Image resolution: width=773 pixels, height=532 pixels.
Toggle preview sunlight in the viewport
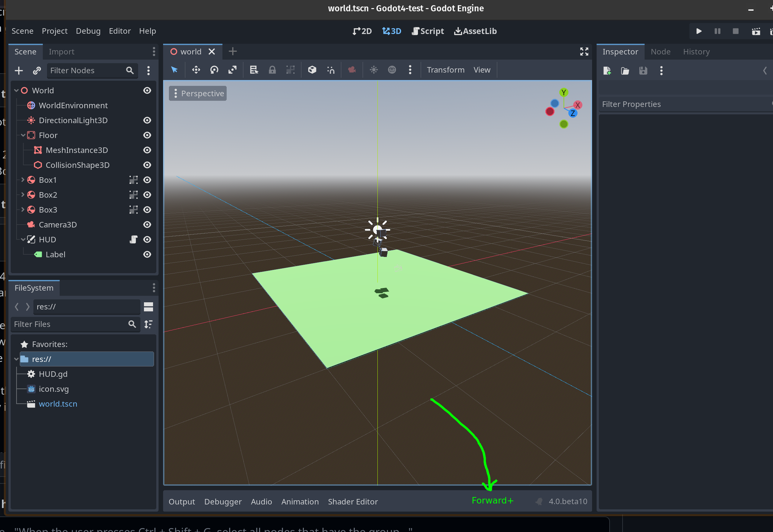pos(374,70)
